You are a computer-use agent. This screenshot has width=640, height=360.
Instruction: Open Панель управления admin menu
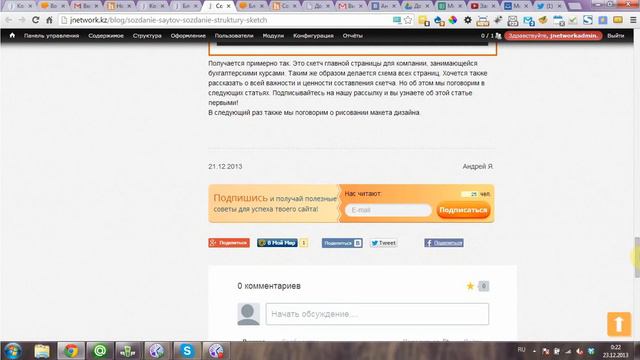pos(51,36)
